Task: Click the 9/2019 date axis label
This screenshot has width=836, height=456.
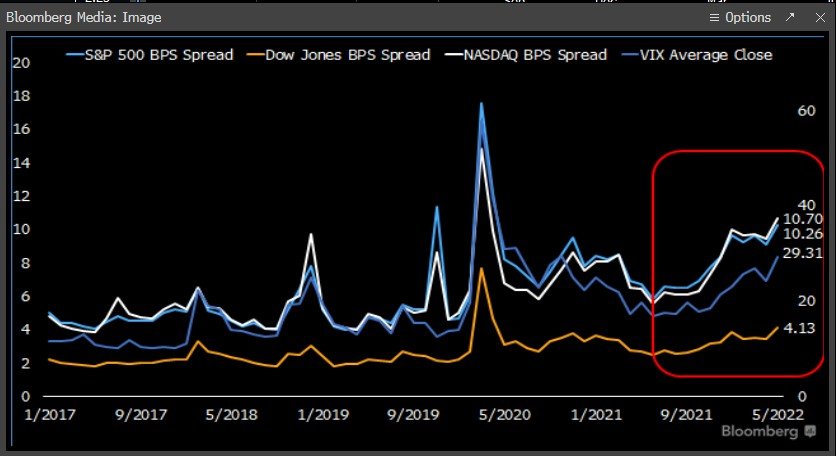Action: pos(413,414)
